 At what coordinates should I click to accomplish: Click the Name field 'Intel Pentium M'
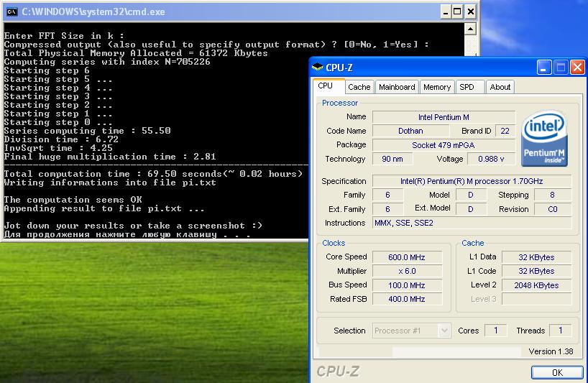point(444,117)
